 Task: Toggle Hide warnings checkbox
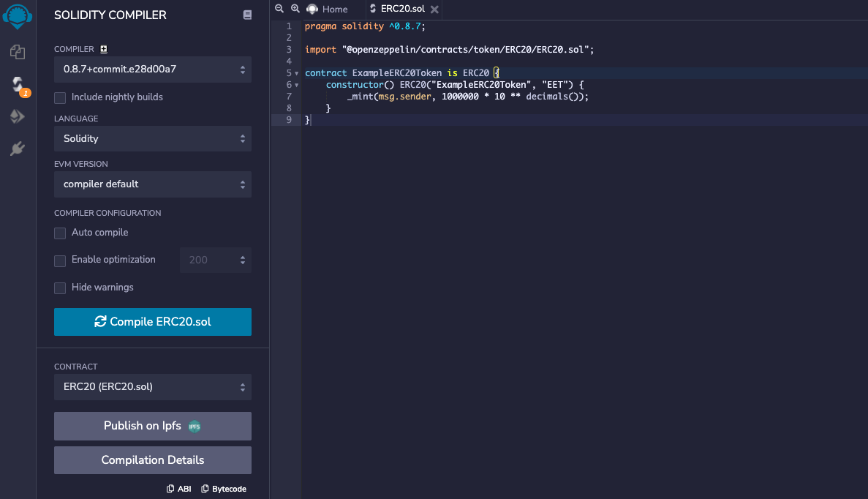pyautogui.click(x=60, y=288)
